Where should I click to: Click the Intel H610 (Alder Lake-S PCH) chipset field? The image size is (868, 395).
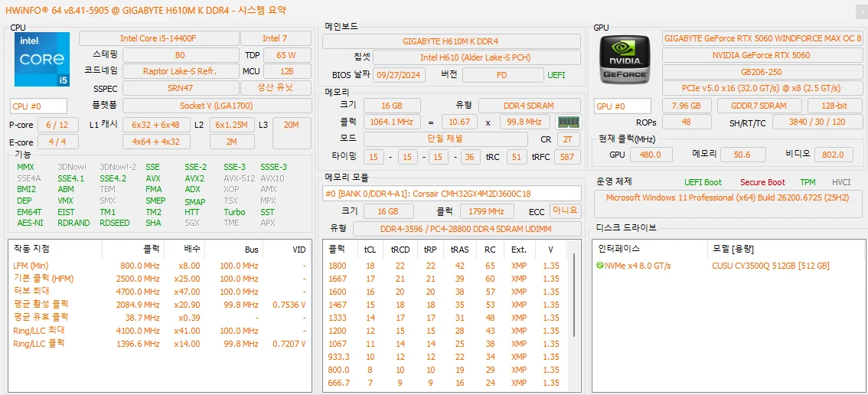(477, 57)
